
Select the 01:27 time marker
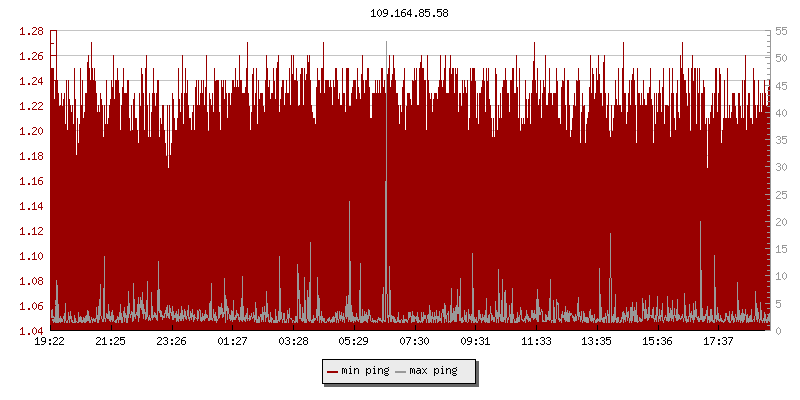(232, 341)
